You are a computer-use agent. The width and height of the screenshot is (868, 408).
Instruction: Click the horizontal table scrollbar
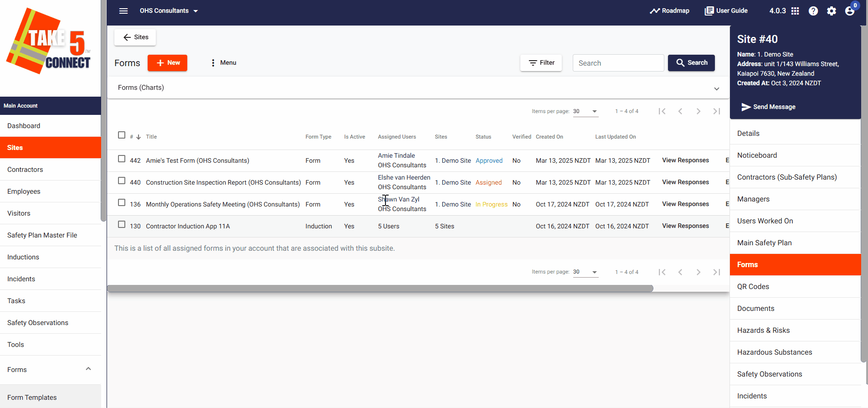tap(380, 288)
